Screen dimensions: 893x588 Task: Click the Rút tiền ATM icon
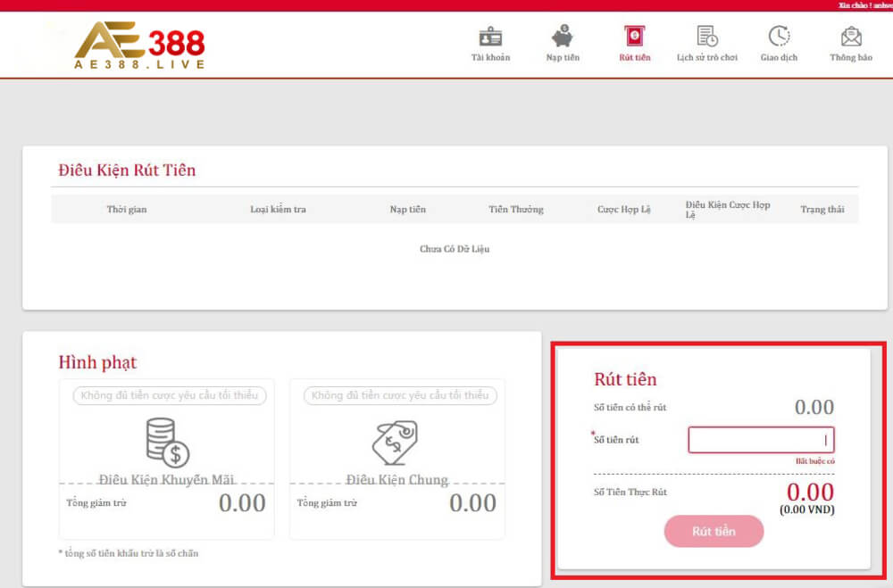click(x=635, y=37)
